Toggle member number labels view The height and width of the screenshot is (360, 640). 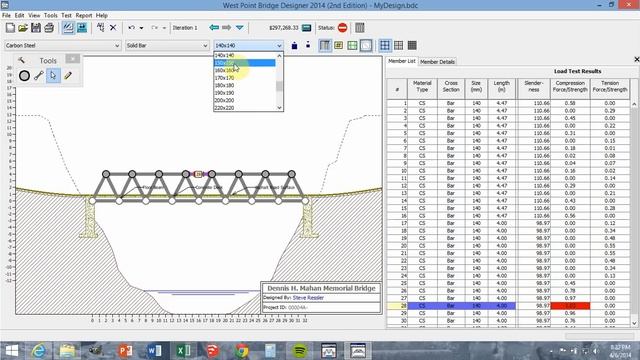click(x=338, y=45)
